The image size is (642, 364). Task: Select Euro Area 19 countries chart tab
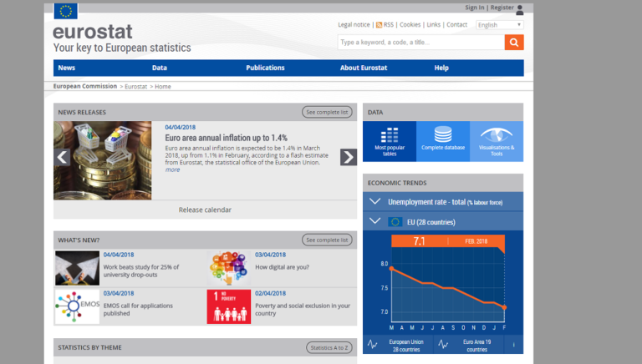pyautogui.click(x=468, y=345)
